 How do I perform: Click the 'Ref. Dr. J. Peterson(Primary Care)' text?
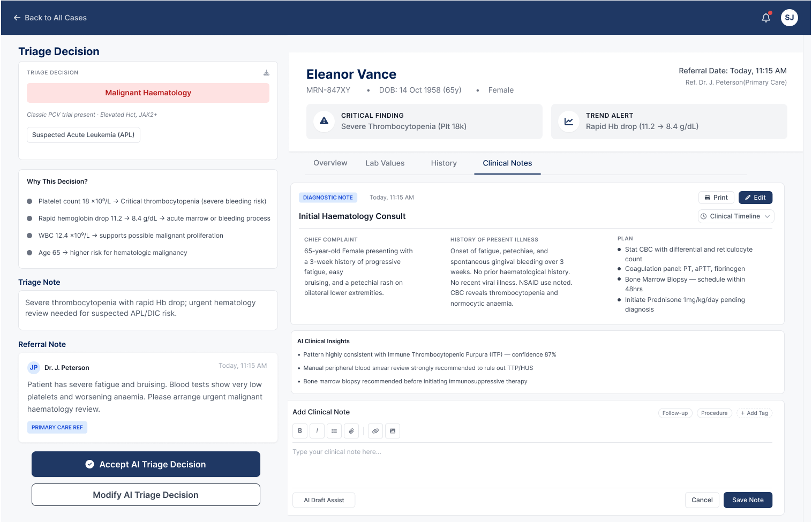pos(736,82)
